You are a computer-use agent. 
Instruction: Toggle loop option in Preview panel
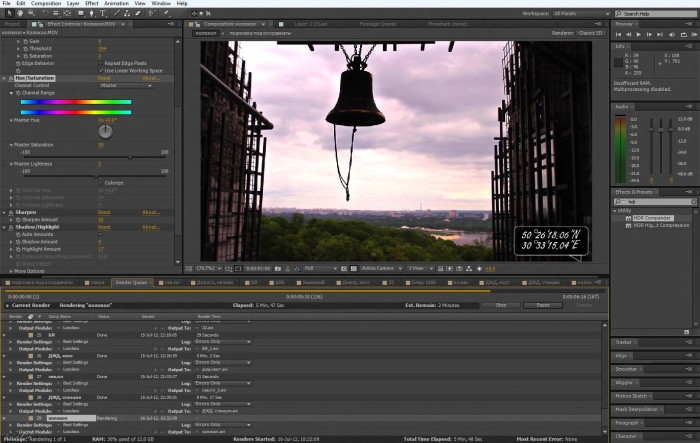click(x=683, y=34)
